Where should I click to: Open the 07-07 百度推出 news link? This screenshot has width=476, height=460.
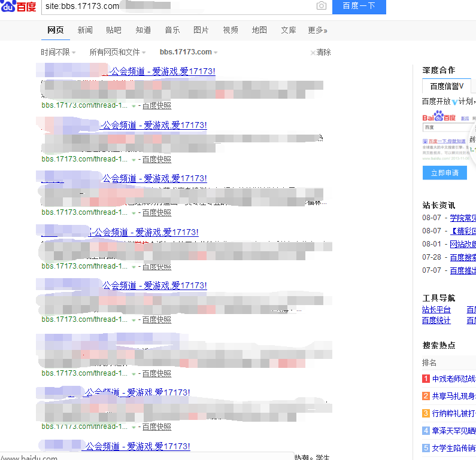point(463,270)
